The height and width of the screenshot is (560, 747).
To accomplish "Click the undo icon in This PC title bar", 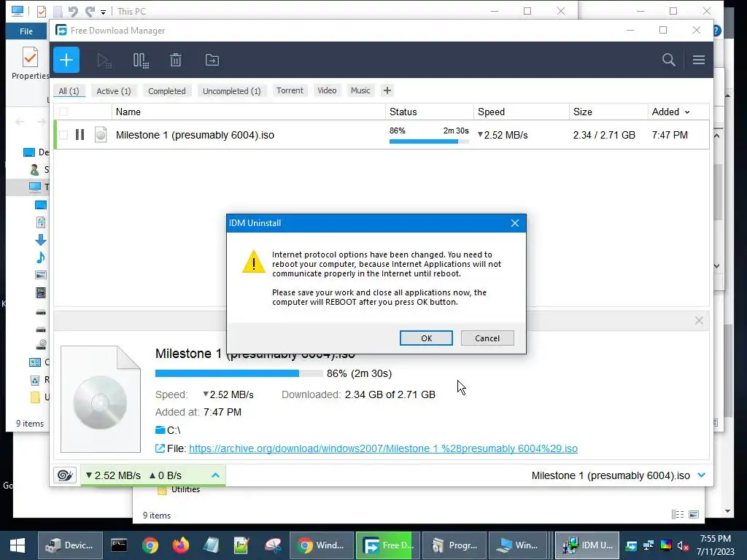I will coord(73,11).
